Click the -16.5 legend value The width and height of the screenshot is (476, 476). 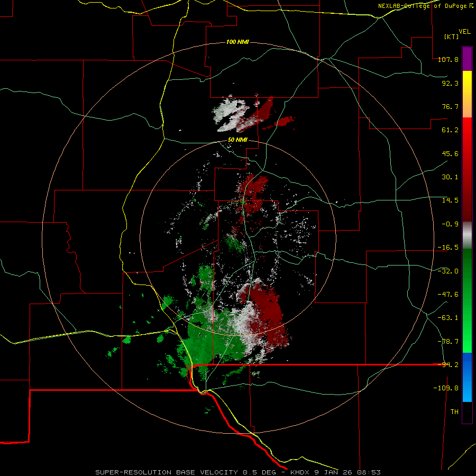pos(448,248)
